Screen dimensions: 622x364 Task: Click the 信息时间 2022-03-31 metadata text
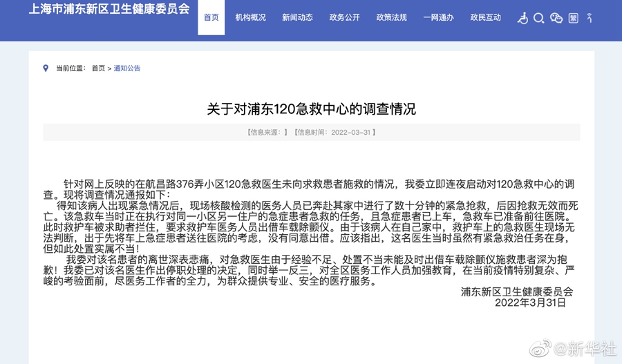click(334, 132)
